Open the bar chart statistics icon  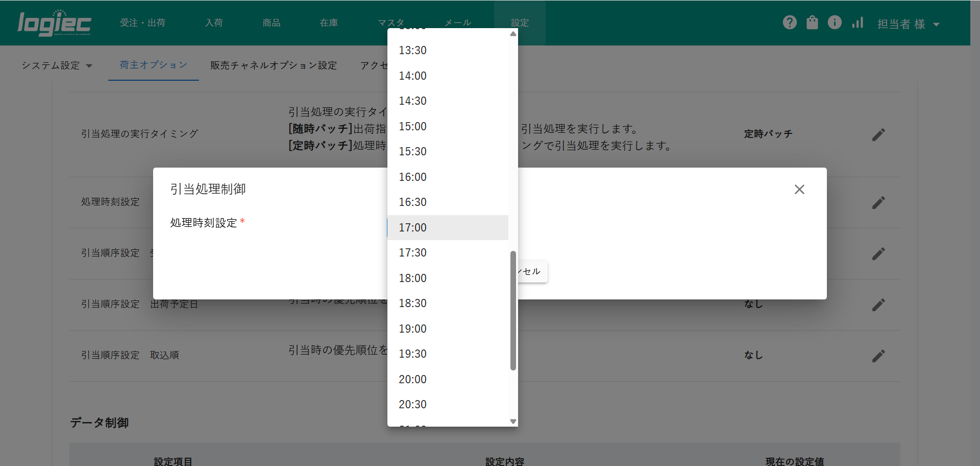857,22
